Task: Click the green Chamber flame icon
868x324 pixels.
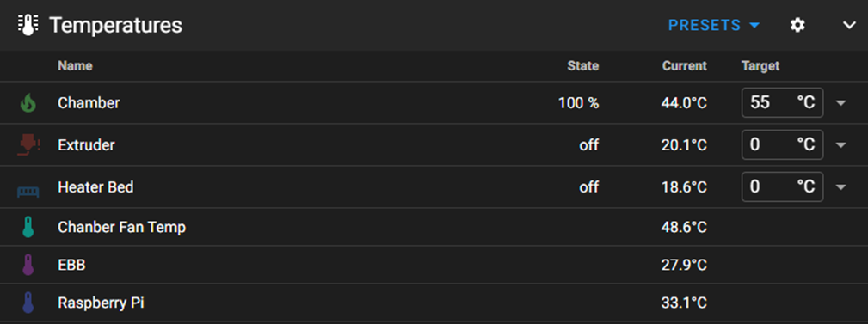Action: coord(28,103)
